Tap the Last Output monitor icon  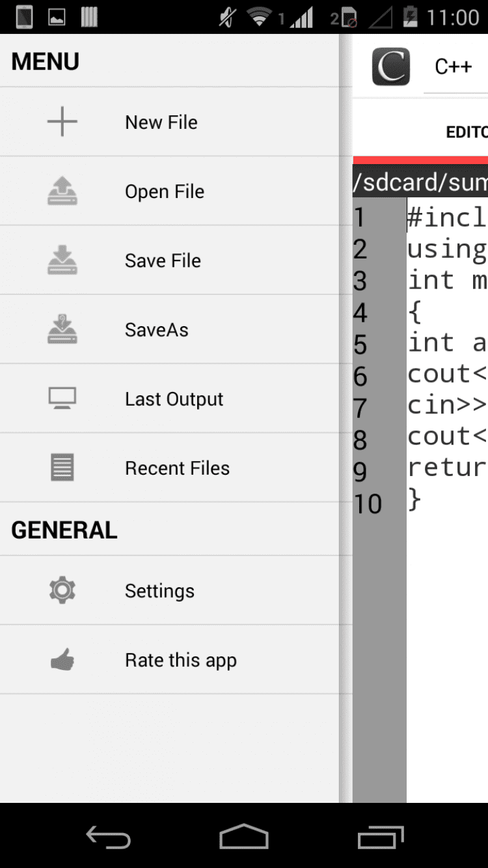(x=62, y=399)
